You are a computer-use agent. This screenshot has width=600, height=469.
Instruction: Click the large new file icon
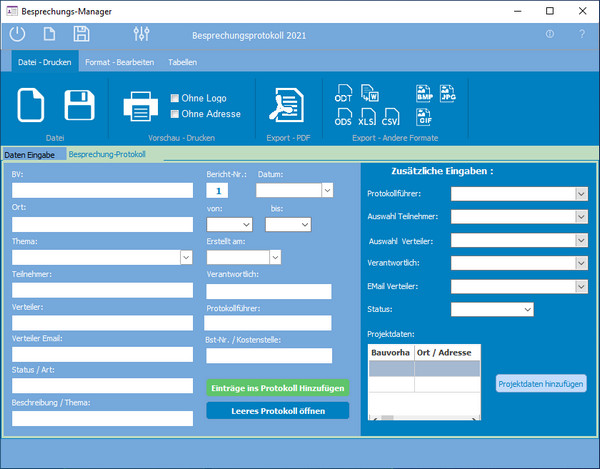(x=32, y=105)
